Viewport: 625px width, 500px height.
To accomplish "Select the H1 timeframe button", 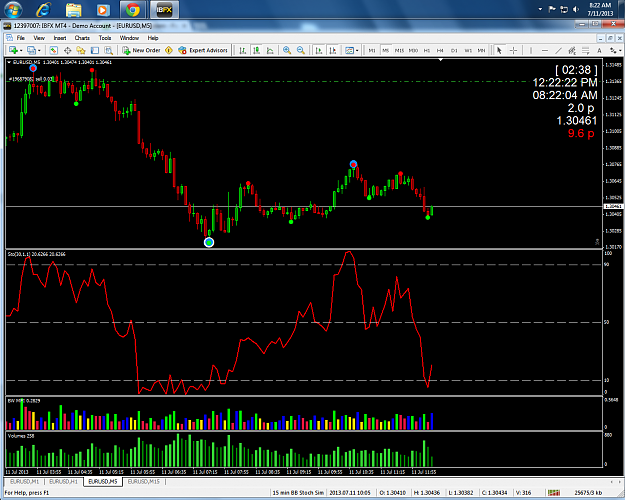I will (427, 50).
